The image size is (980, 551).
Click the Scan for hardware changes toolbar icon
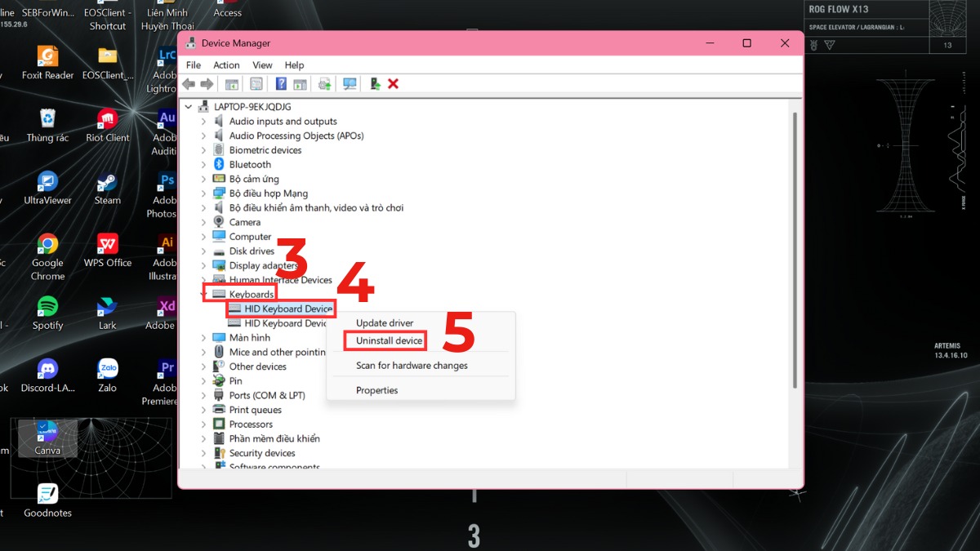[350, 83]
